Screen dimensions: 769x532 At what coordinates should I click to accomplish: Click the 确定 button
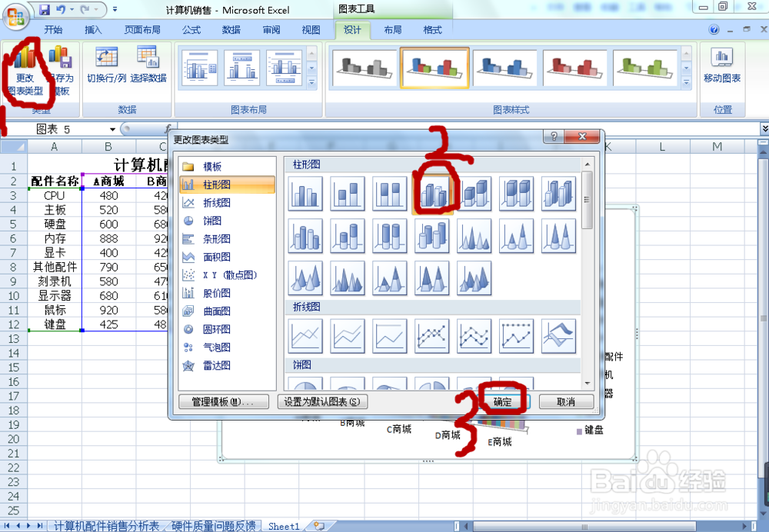click(x=503, y=402)
